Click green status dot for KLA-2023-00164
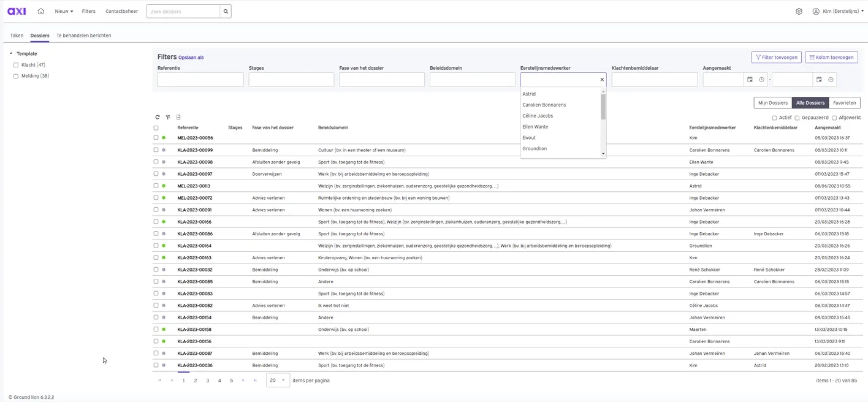 (x=164, y=246)
